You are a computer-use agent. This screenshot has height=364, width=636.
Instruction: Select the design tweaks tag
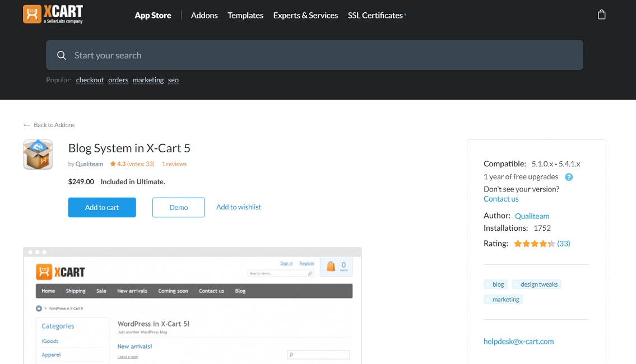point(536,284)
